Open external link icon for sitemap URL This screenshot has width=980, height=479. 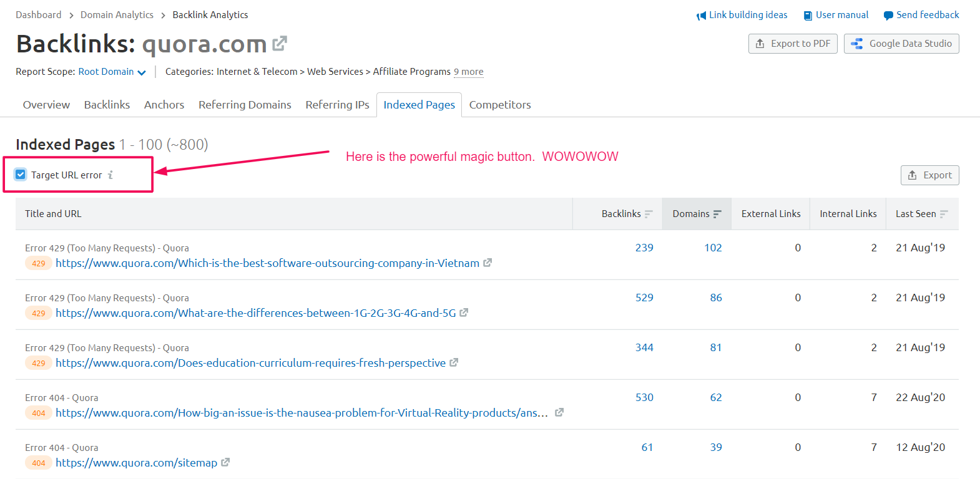(225, 462)
